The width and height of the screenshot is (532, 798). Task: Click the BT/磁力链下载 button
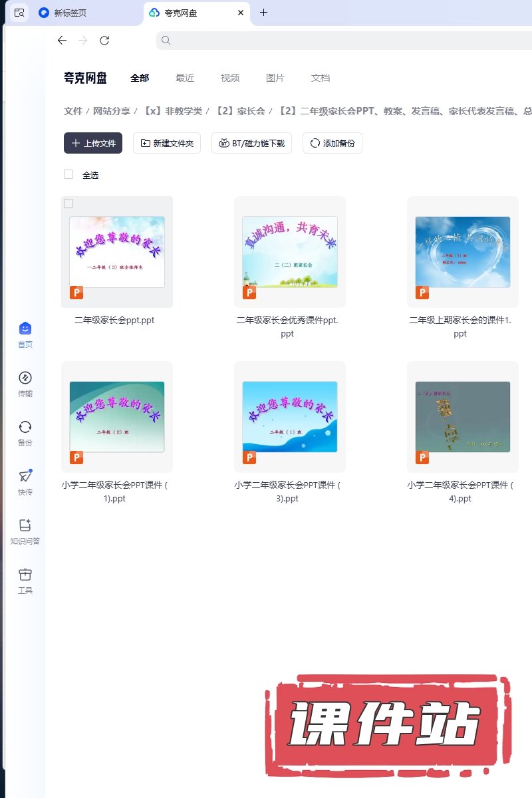coord(251,143)
